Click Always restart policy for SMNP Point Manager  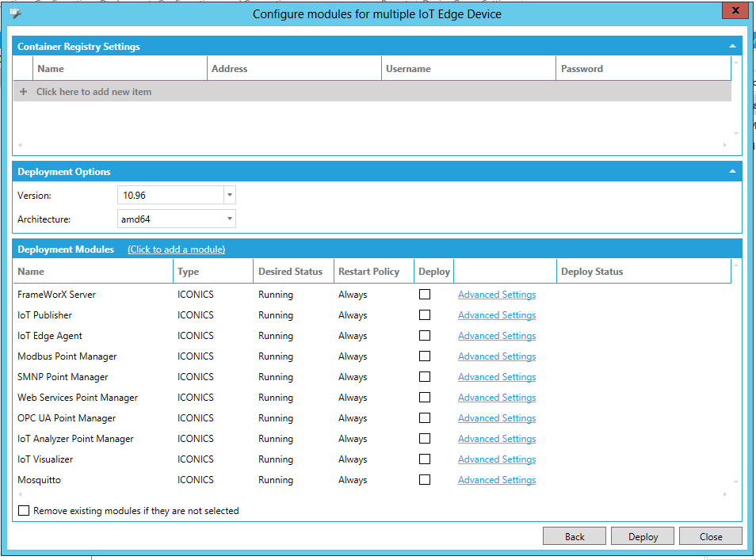[x=353, y=377]
